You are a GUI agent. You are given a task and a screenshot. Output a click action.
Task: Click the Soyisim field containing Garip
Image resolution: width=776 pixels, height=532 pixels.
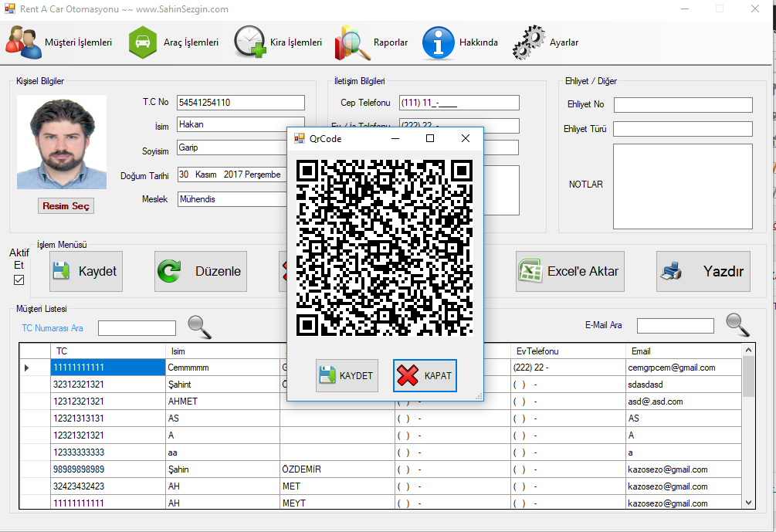coord(232,147)
